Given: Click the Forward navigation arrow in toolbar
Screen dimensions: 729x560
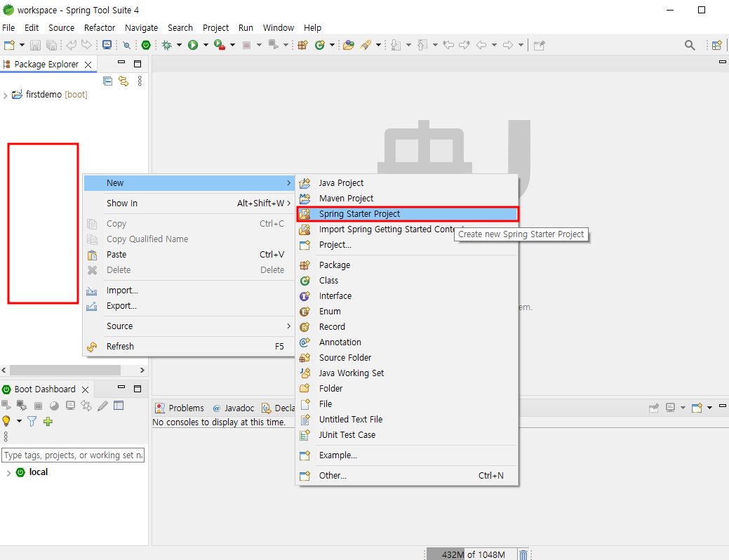Looking at the screenshot, I should 508,45.
